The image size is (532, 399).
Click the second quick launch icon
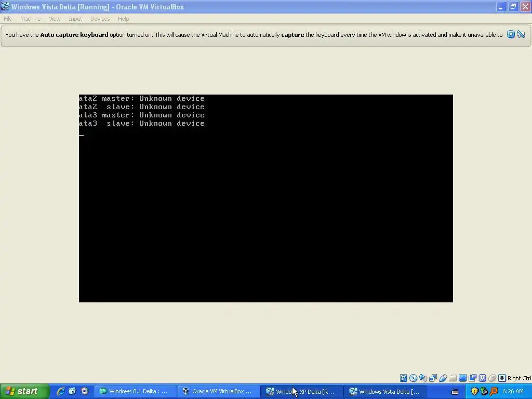(72, 391)
